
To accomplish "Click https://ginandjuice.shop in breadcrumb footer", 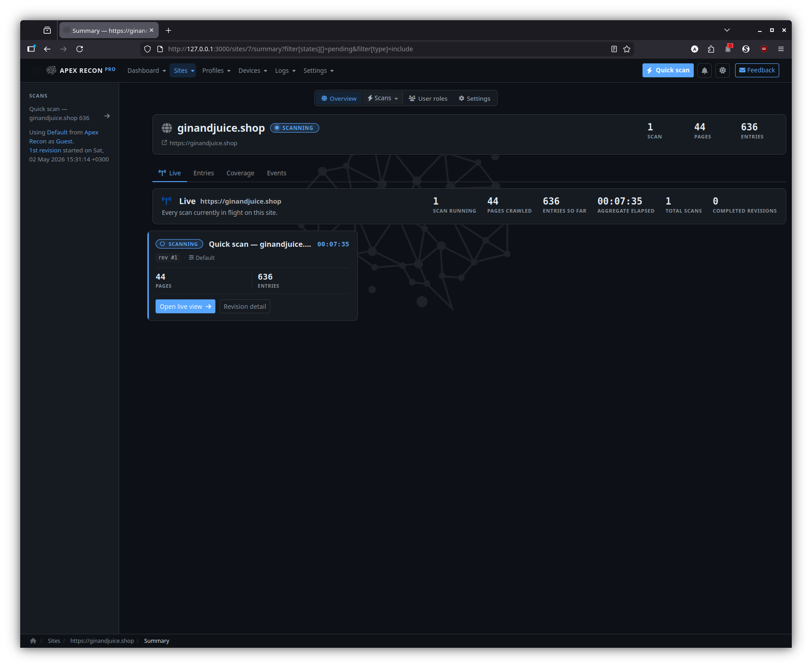I will [x=102, y=641].
